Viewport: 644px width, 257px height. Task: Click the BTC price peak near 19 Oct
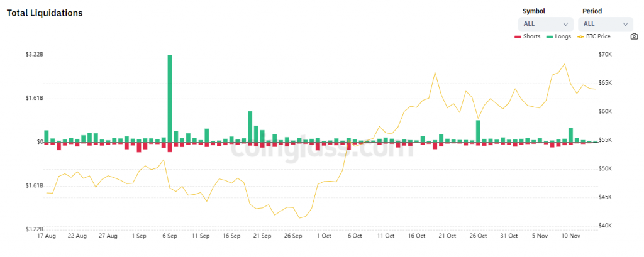pyautogui.click(x=435, y=73)
